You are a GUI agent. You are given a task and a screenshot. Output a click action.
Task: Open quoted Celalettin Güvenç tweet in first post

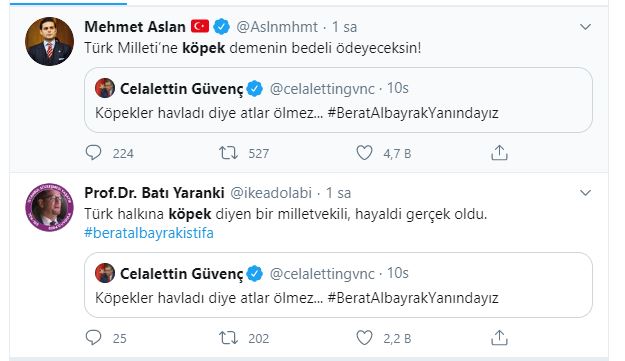tap(338, 100)
